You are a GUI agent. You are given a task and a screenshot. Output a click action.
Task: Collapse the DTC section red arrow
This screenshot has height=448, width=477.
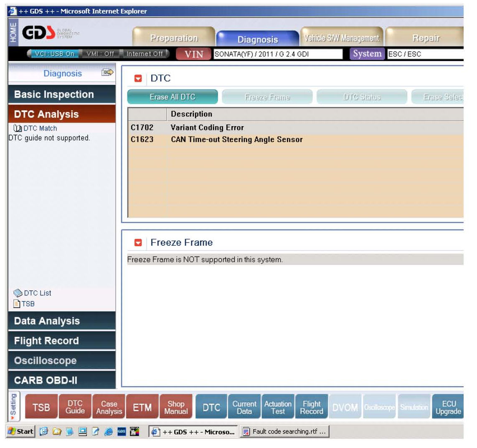(138, 79)
